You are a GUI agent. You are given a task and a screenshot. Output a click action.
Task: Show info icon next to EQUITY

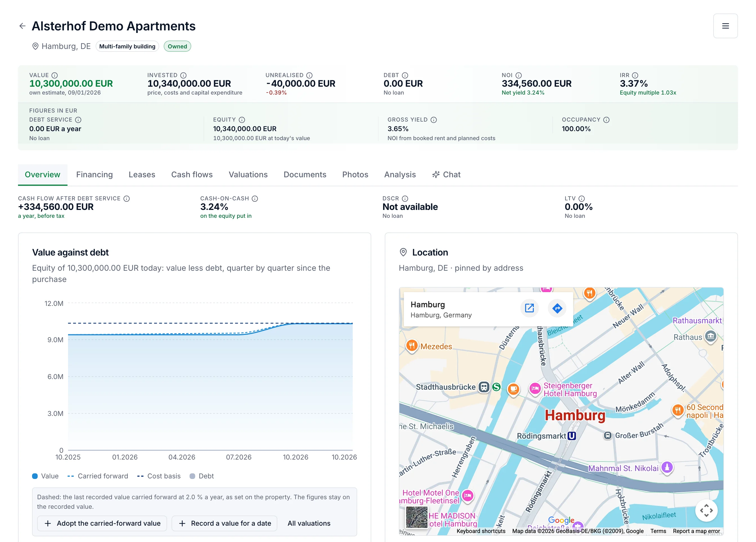point(242,120)
